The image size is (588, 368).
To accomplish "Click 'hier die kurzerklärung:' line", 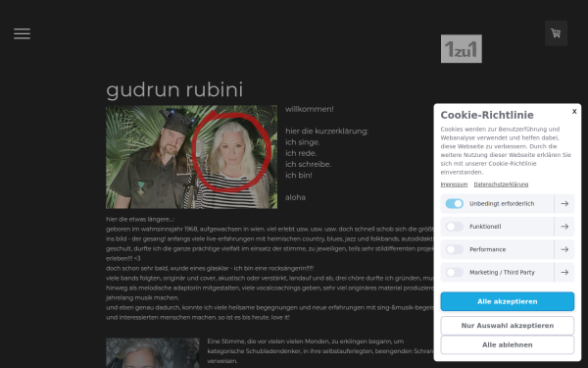I will click(x=327, y=131).
